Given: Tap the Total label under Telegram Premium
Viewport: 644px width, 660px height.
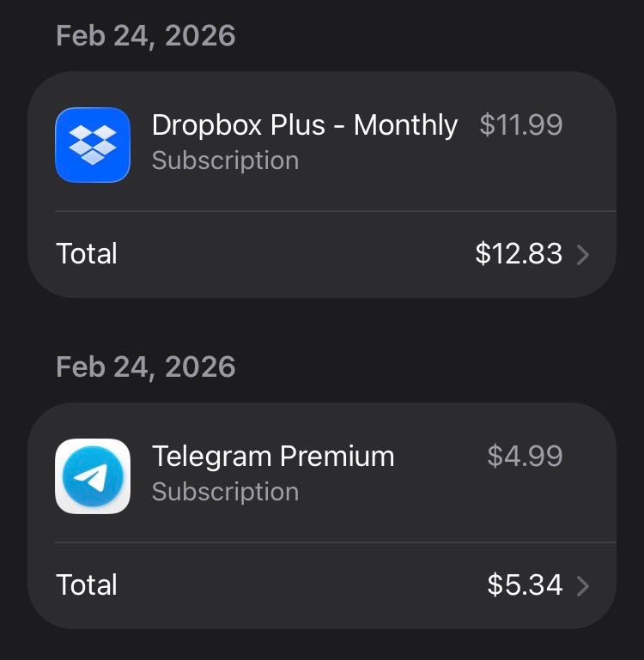Looking at the screenshot, I should (x=87, y=585).
